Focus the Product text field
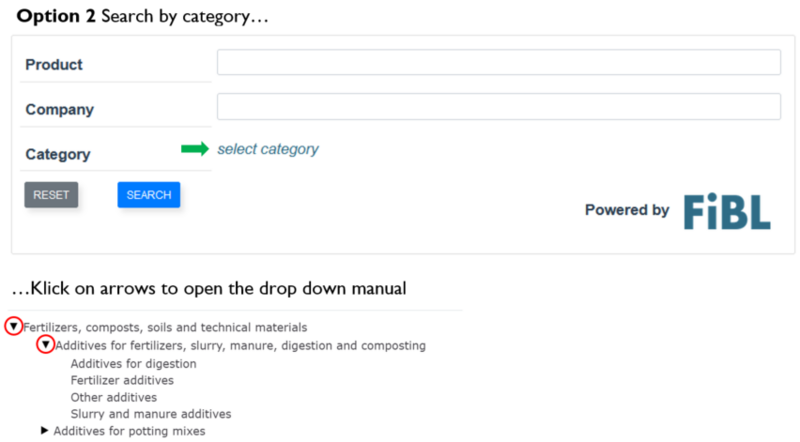 (x=498, y=63)
